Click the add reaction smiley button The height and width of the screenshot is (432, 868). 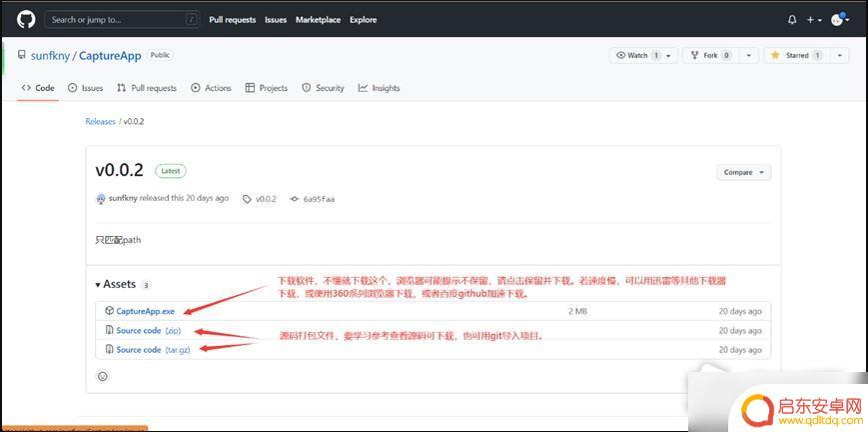tap(103, 376)
